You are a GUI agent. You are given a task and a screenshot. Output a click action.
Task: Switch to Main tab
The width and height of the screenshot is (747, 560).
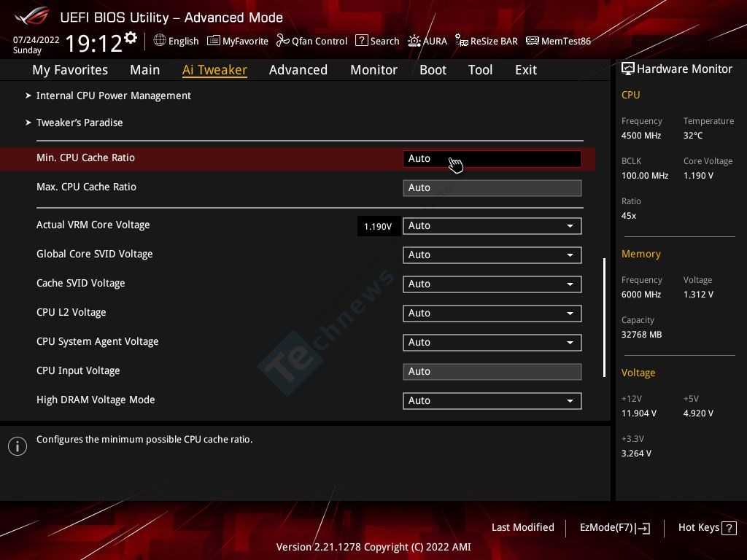[145, 70]
